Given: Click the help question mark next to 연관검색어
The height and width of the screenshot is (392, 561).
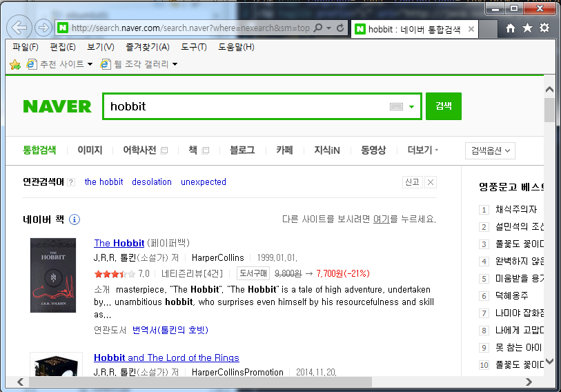Looking at the screenshot, I should point(71,182).
